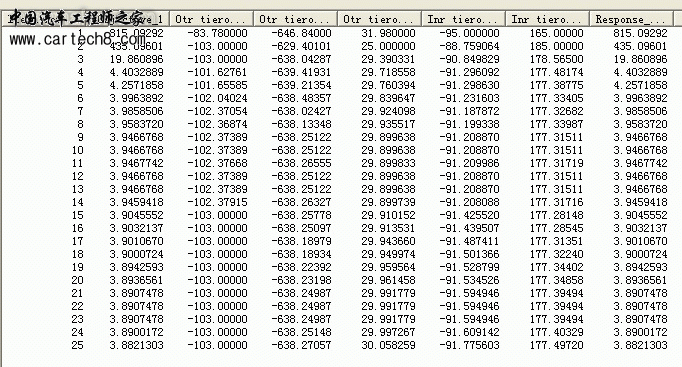Select the value 177.34858
This screenshot has width=682, height=367.
(556, 281)
